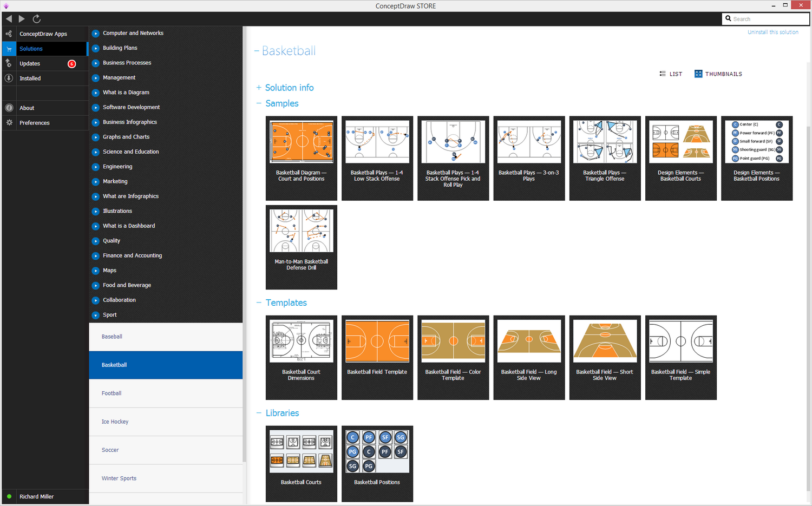Screen dimensions: 812x506
Task: Click the search magnifier icon
Action: click(x=728, y=18)
